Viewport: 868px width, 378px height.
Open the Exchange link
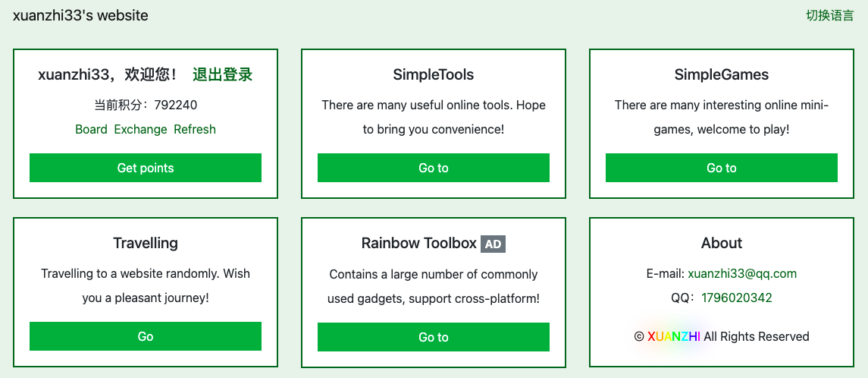point(140,129)
